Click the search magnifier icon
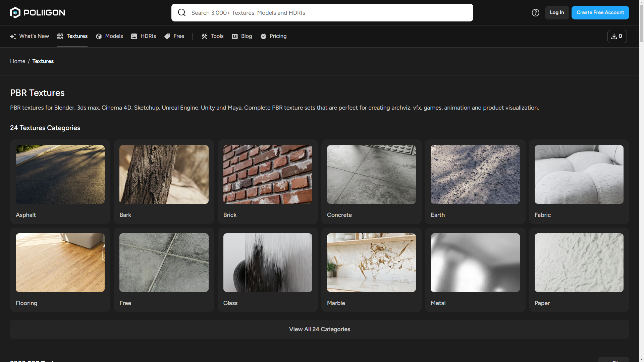 [182, 13]
